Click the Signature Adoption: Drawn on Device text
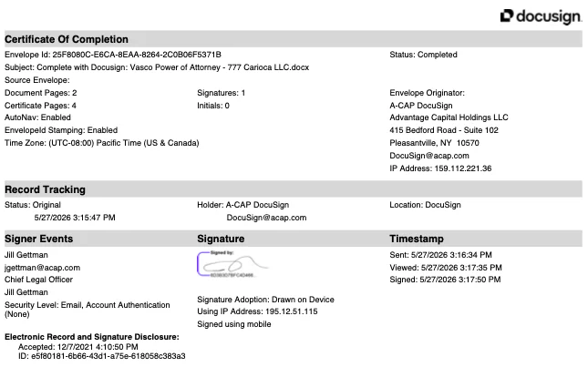 click(265, 300)
